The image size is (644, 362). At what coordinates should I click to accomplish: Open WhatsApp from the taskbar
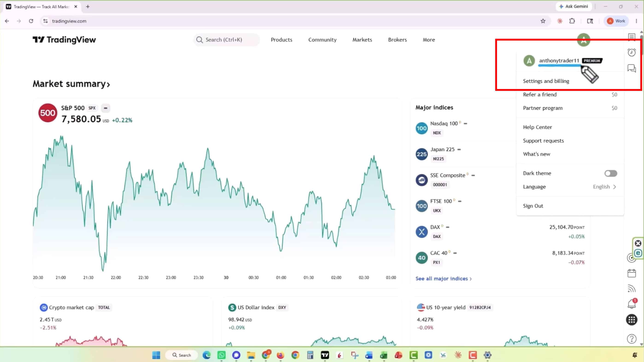221,355
